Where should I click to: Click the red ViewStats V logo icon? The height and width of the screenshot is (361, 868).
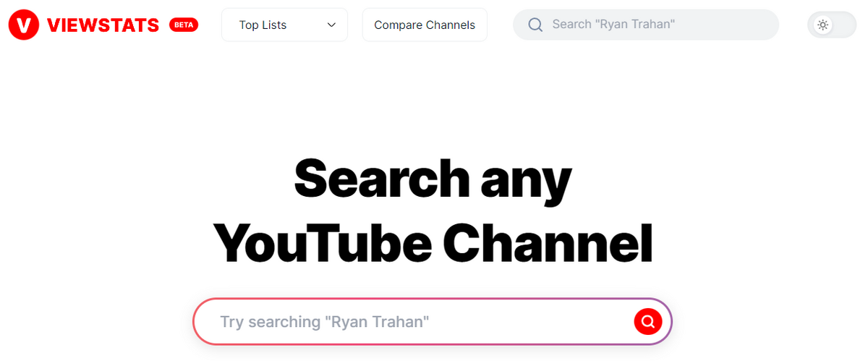[x=24, y=25]
